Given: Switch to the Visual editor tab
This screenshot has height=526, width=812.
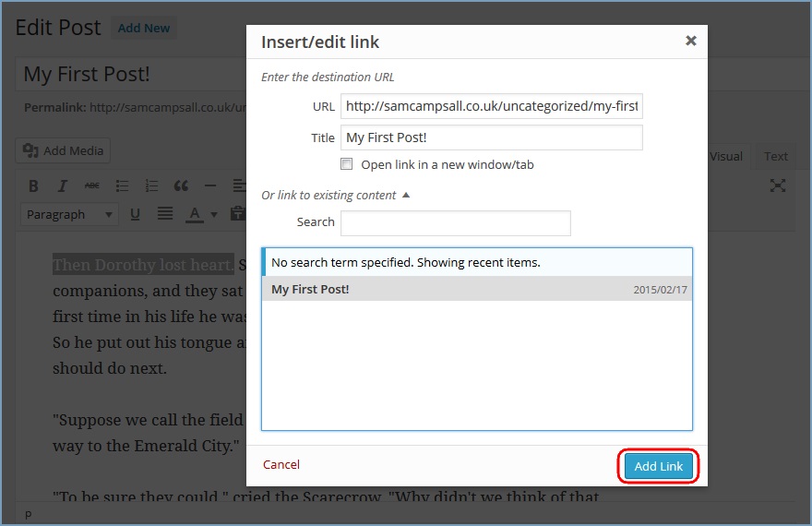Looking at the screenshot, I should 725,156.
